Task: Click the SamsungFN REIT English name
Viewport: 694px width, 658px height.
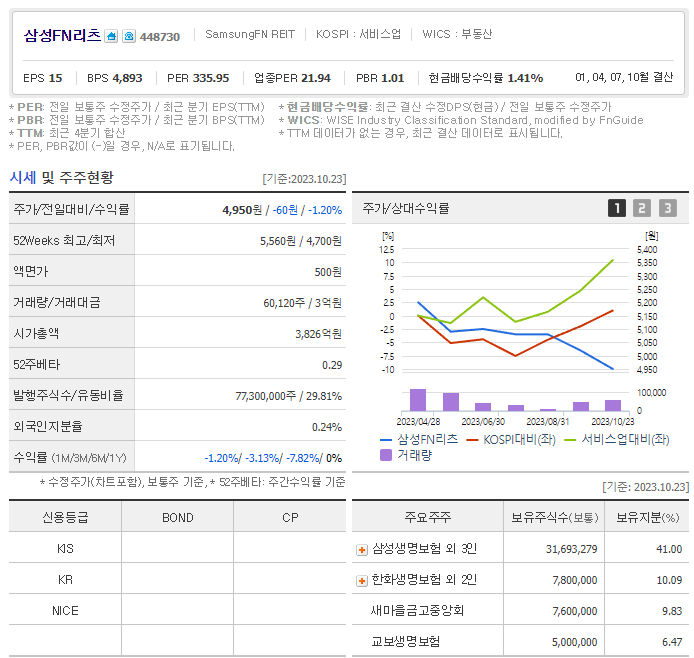Action: pyautogui.click(x=250, y=35)
